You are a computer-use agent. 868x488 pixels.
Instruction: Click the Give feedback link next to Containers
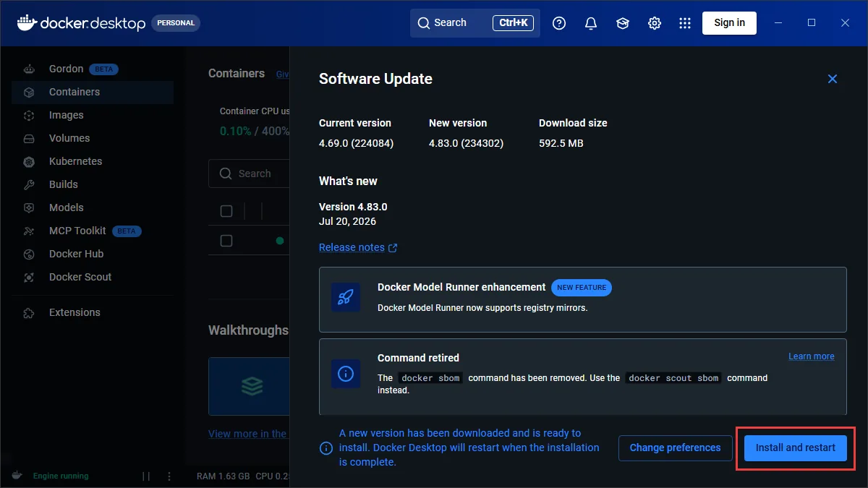coord(283,74)
